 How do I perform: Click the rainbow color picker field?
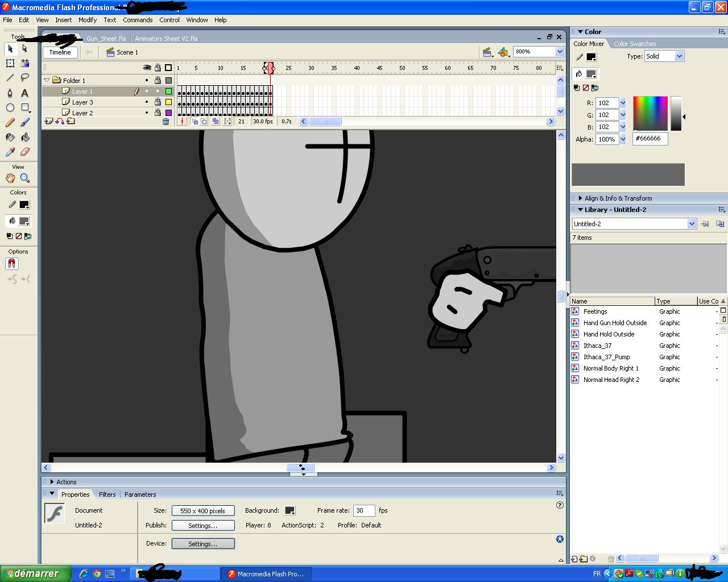pos(650,114)
